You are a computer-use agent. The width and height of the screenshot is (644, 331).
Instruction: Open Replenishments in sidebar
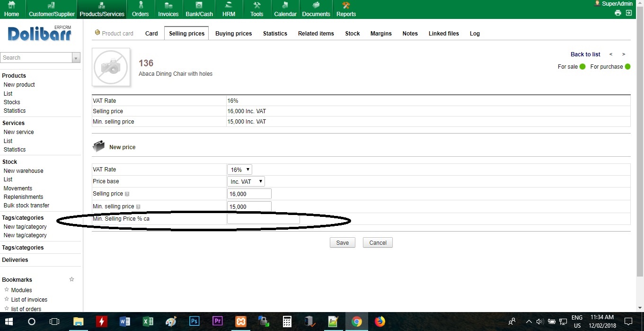tap(23, 197)
